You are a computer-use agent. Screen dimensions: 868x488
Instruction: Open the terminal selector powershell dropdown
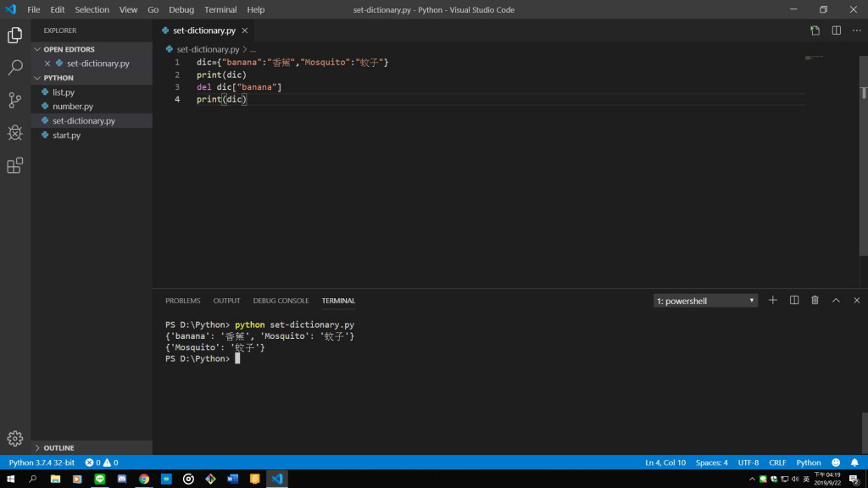(x=705, y=301)
